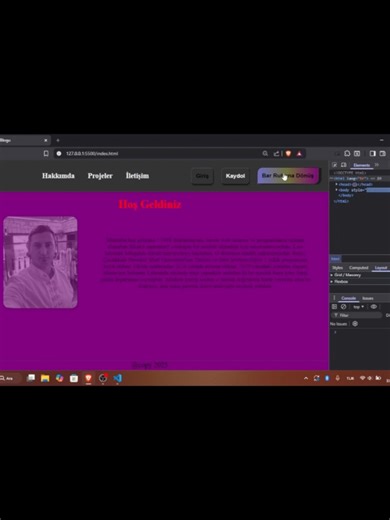Clear console icon
Screen dimensions: 390x520
tap(343, 307)
